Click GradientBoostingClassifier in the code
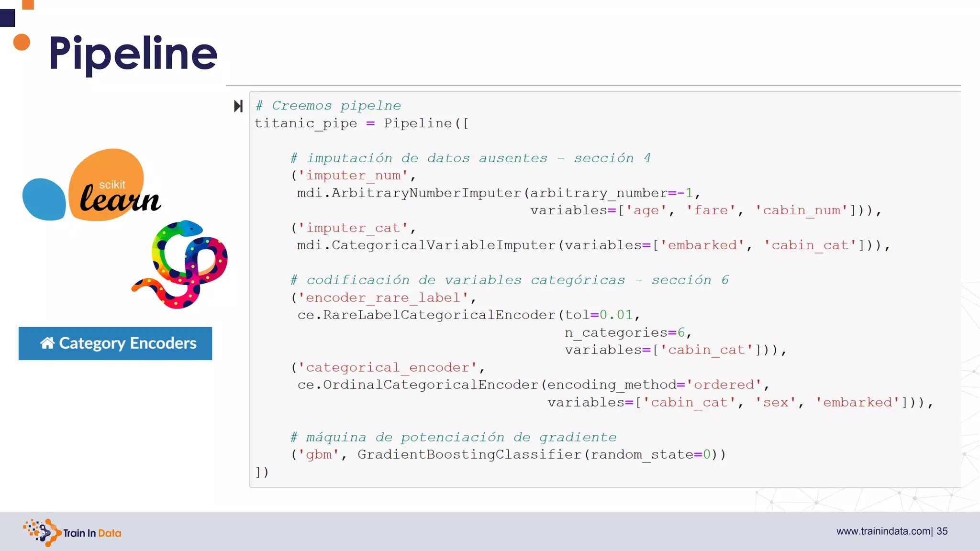The image size is (980, 551). (469, 454)
